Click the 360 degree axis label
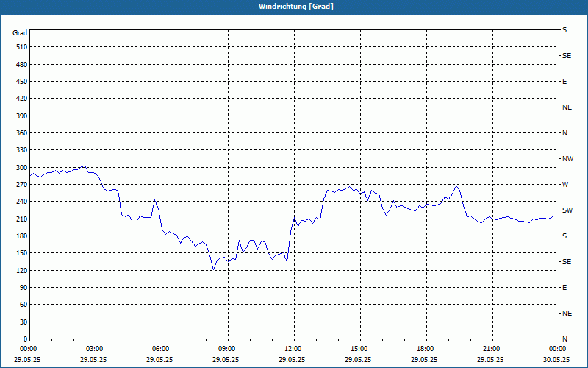588x368 pixels. point(21,133)
